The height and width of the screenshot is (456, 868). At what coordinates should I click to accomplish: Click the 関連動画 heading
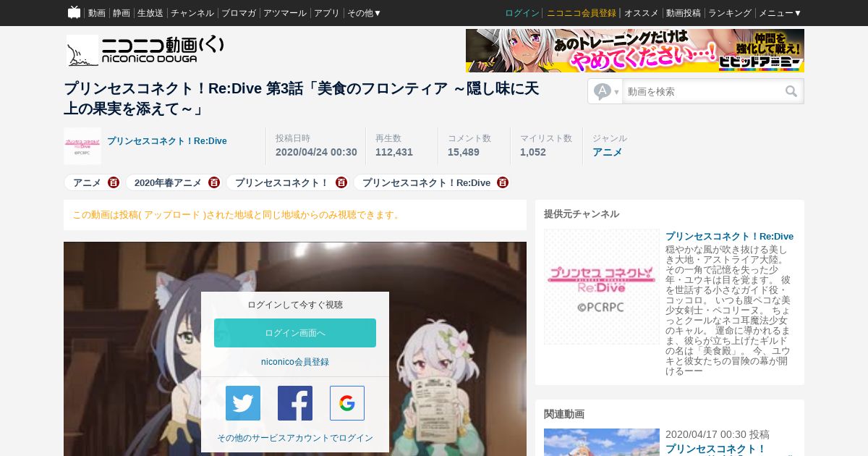[564, 414]
